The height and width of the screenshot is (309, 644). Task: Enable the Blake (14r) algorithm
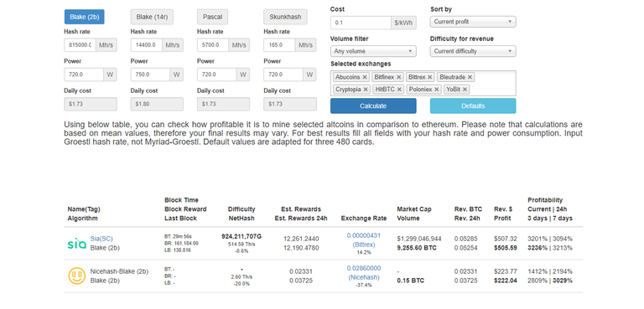152,17
